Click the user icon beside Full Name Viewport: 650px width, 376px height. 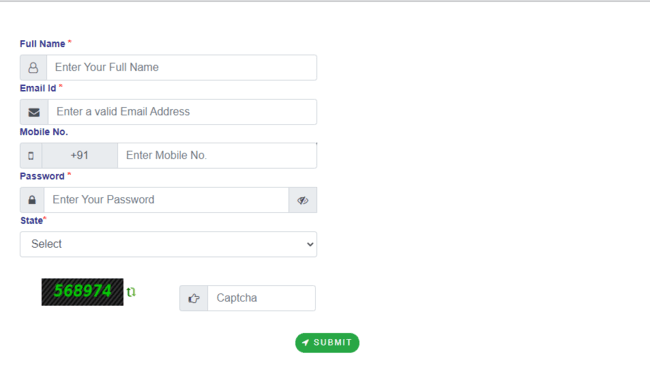[x=33, y=68]
